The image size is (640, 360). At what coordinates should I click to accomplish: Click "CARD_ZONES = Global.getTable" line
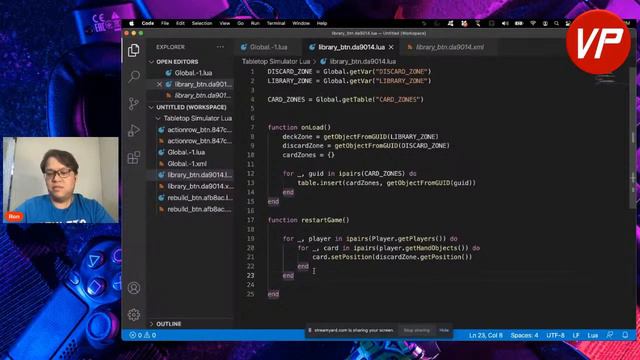coord(345,100)
